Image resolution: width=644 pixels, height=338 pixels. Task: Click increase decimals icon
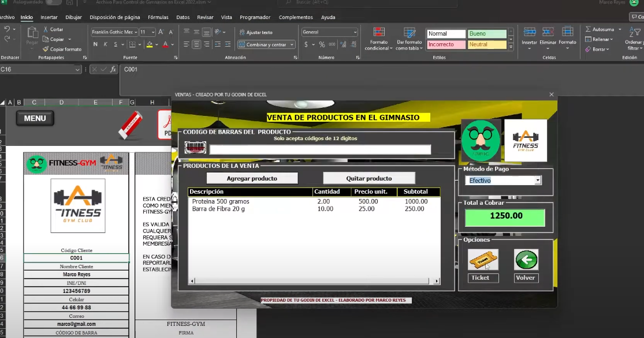point(343,44)
